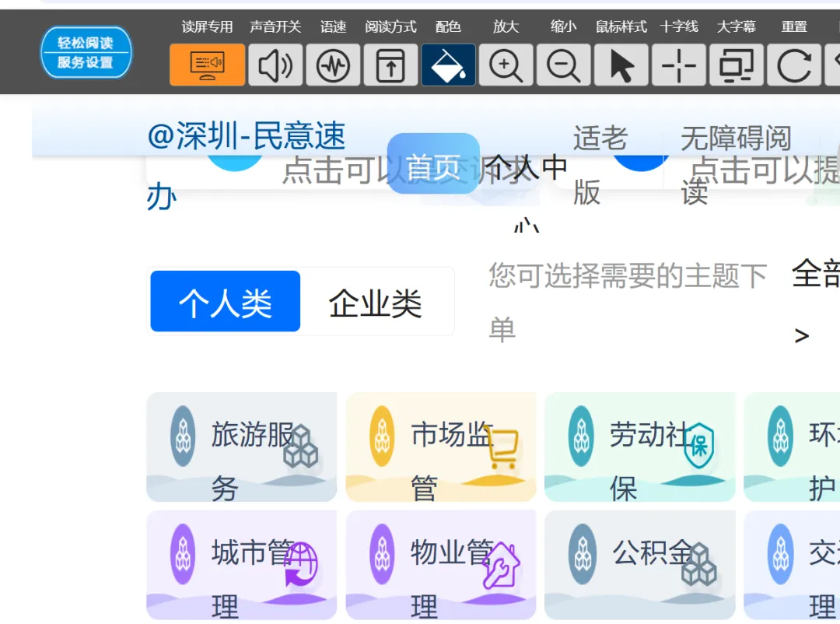Open the 劳动社保 category card
Screen dimensions: 840x624
(640, 447)
